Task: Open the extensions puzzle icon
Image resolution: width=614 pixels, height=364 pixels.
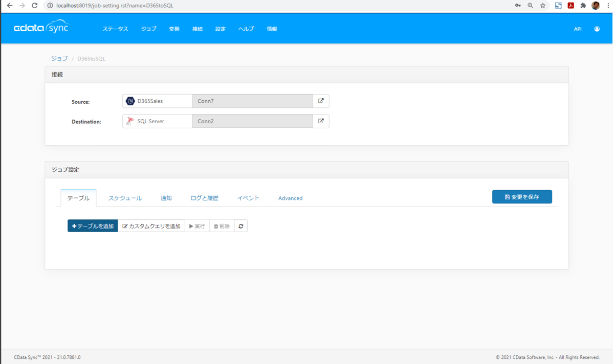Action: 583,6
